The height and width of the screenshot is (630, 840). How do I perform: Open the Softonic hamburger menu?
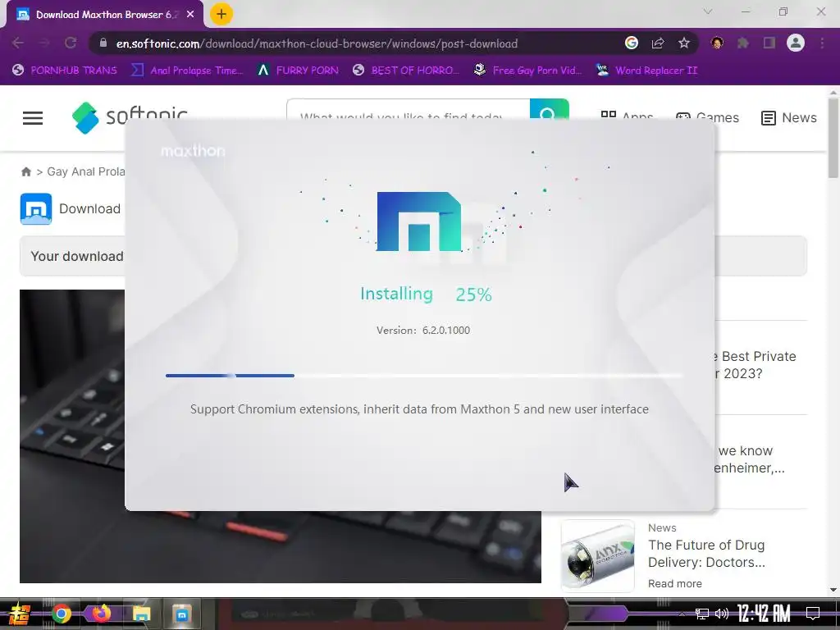pos(33,118)
